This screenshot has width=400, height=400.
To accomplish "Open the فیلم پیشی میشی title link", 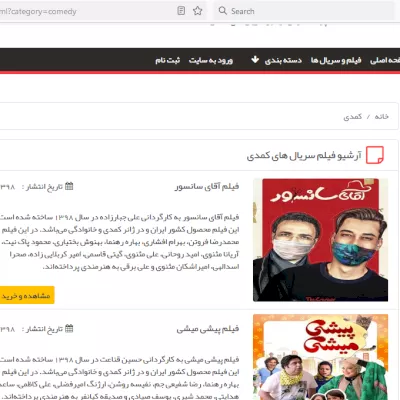I will coord(208,329).
